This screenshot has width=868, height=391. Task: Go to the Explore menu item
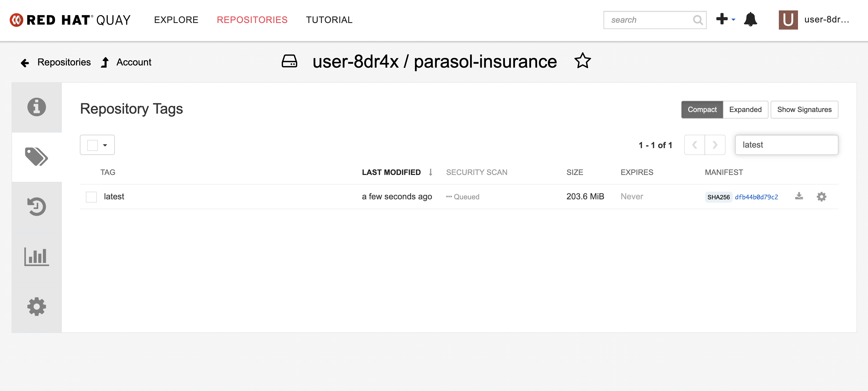(x=176, y=20)
